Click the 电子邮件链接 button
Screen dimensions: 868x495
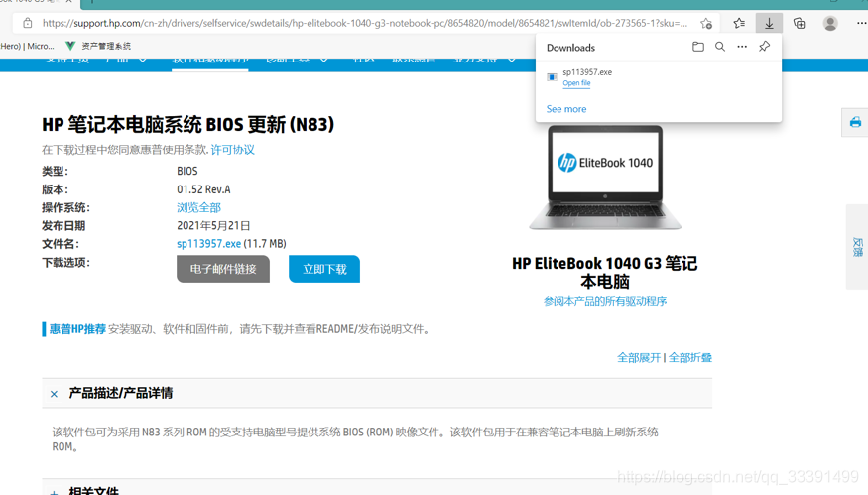click(x=223, y=269)
